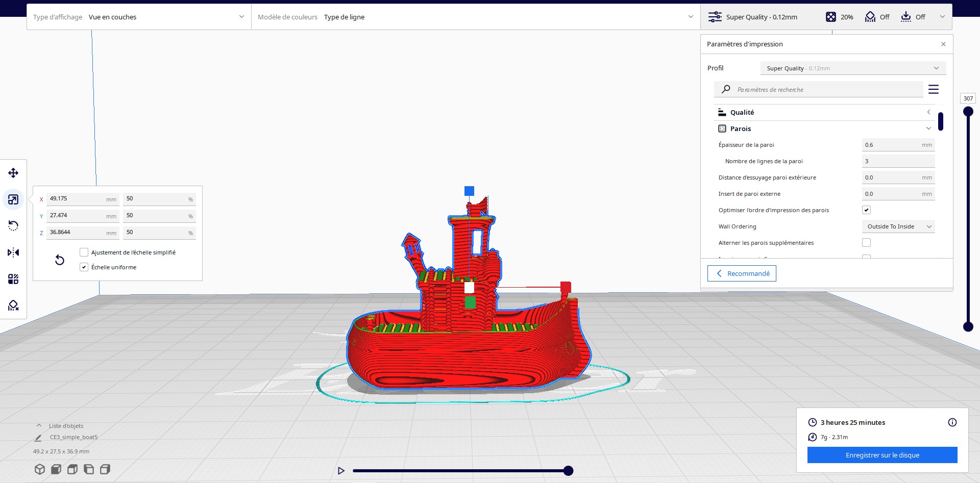Viewport: 980px width, 483px height.
Task: Click the filament spool material icon
Action: pyautogui.click(x=813, y=437)
